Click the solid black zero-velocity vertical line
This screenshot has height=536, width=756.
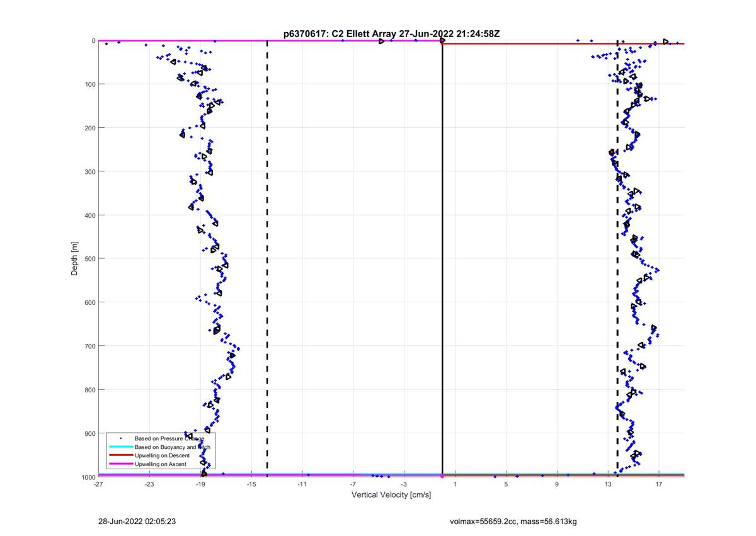442,258
